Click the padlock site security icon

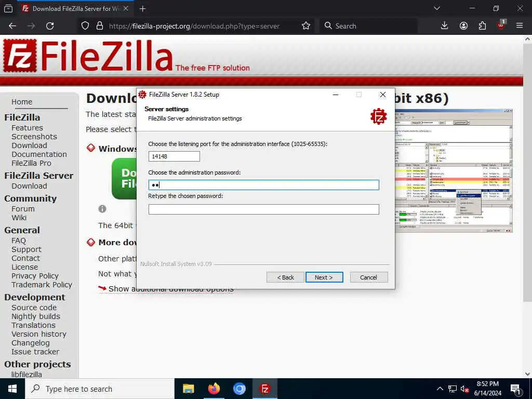coord(99,26)
